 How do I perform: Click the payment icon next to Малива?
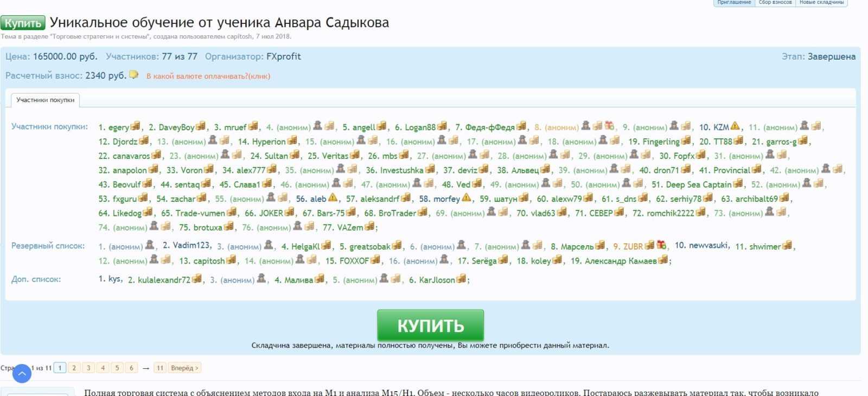pos(320,279)
